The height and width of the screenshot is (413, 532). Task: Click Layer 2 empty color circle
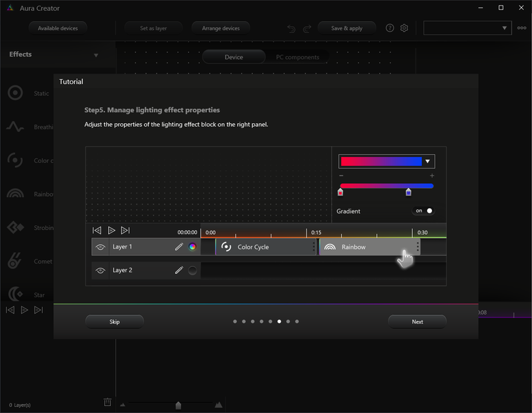coord(192,271)
